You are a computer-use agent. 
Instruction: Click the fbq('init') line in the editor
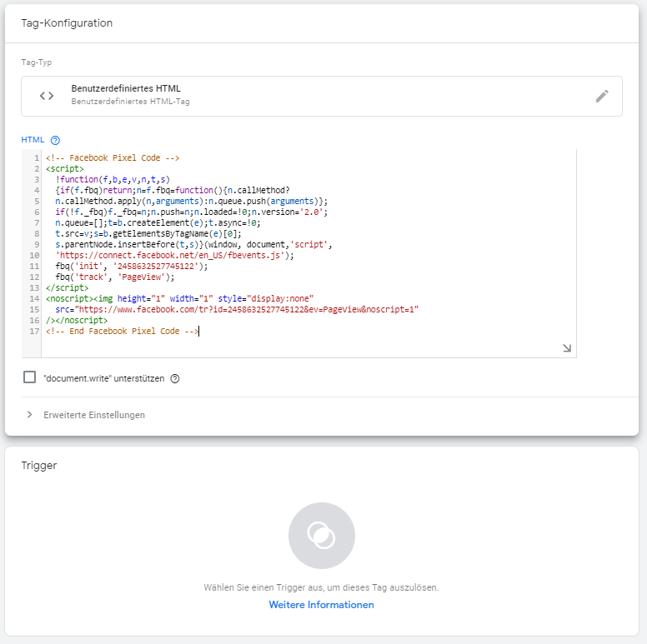click(131, 267)
